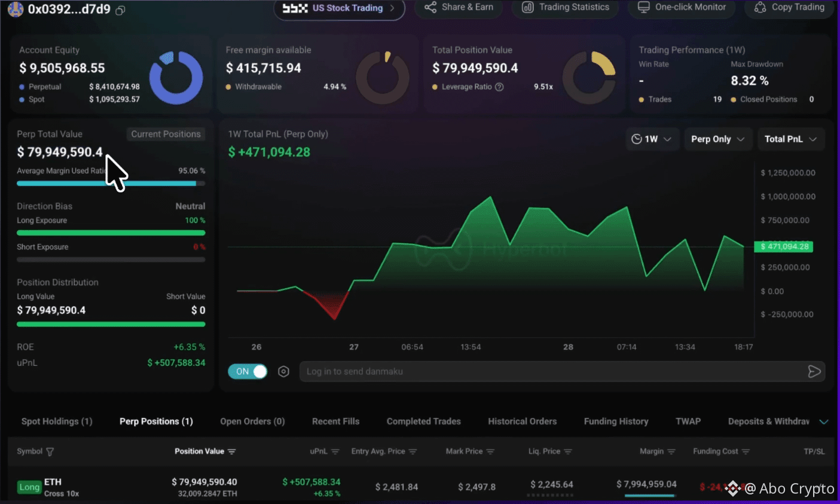Open danmaku settings icon
Image resolution: width=840 pixels, height=504 pixels.
click(x=283, y=371)
